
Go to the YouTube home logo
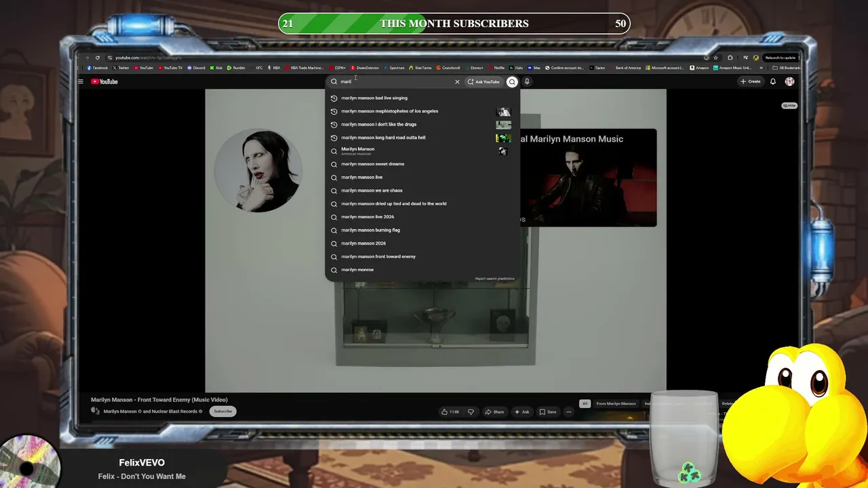pos(104,81)
